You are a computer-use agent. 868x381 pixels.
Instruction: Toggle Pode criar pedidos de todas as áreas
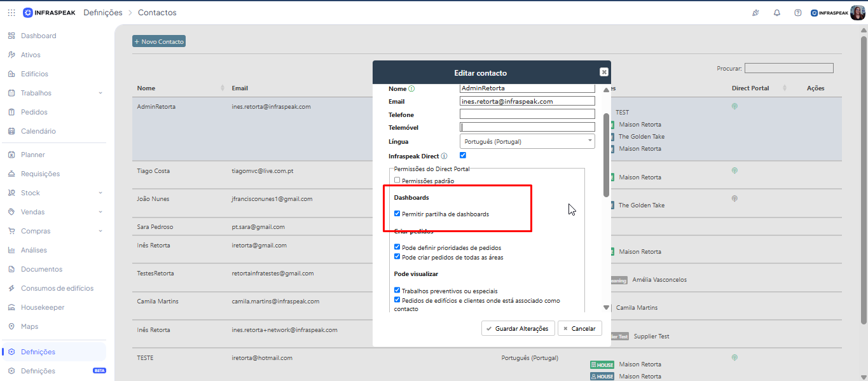coord(397,257)
